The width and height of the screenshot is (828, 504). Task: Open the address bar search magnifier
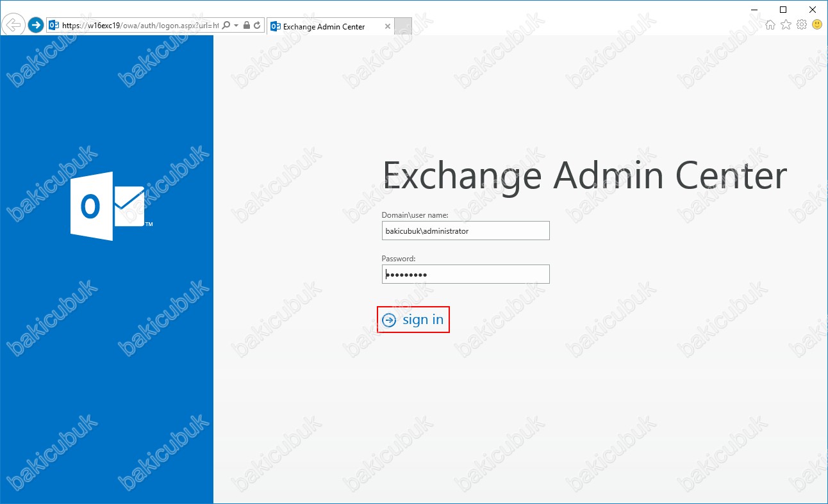[226, 26]
